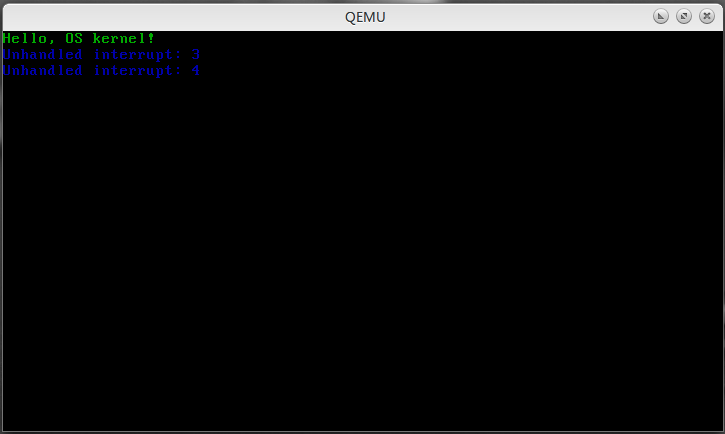Close the QEMU emulator window
The width and height of the screenshot is (725, 434).
click(x=707, y=17)
